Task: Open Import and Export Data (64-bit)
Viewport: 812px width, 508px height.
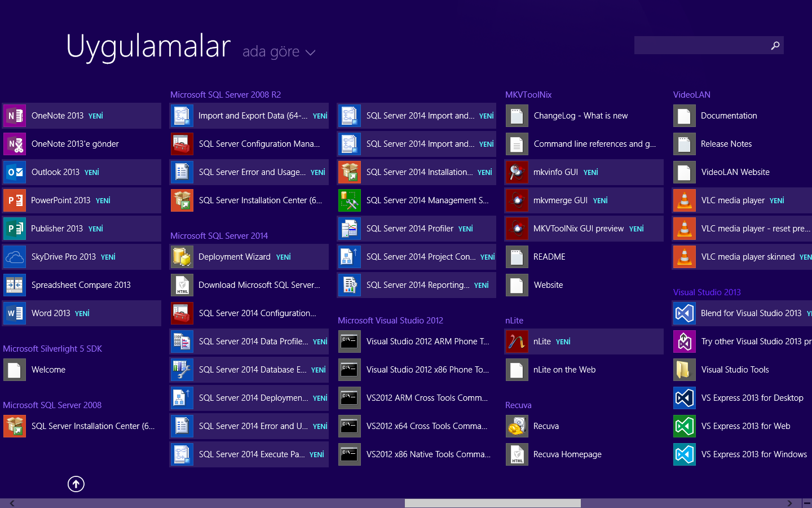Action: tap(249, 116)
